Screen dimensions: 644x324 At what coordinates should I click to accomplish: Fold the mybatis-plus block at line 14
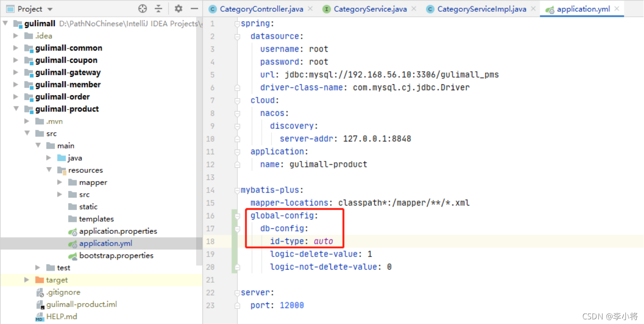(237, 190)
